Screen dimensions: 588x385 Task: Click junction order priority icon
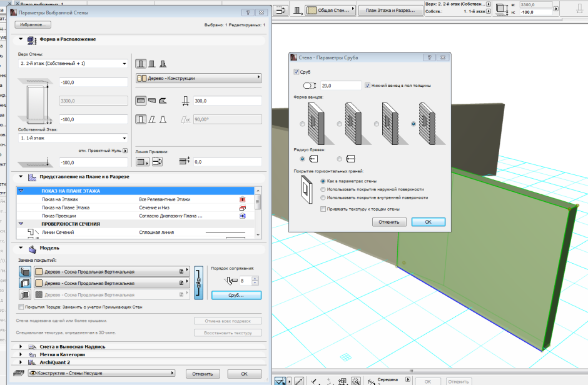click(x=231, y=280)
